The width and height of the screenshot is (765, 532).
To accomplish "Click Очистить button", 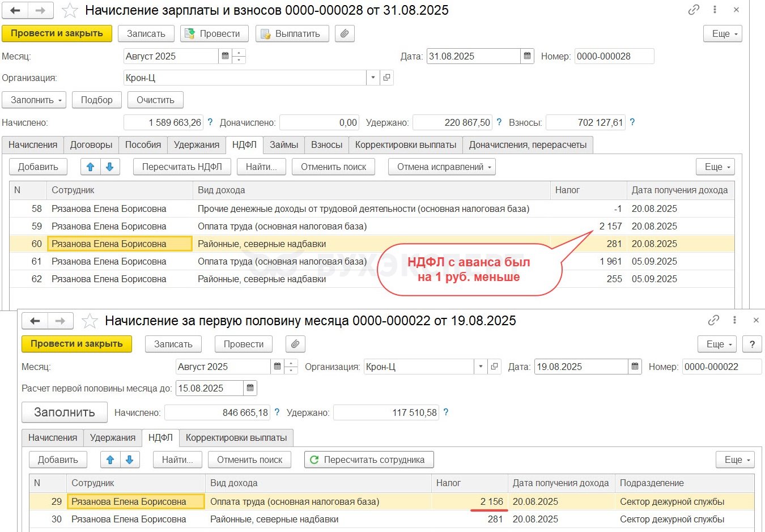I will (x=155, y=100).
